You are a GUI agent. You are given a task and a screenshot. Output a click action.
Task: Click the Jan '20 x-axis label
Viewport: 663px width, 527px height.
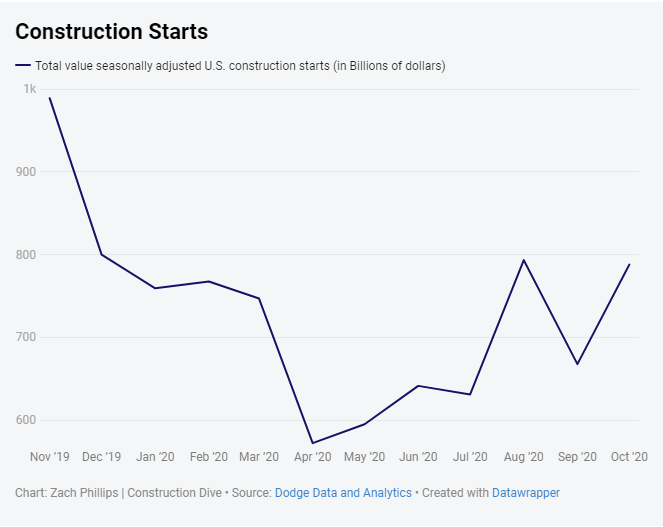[155, 457]
